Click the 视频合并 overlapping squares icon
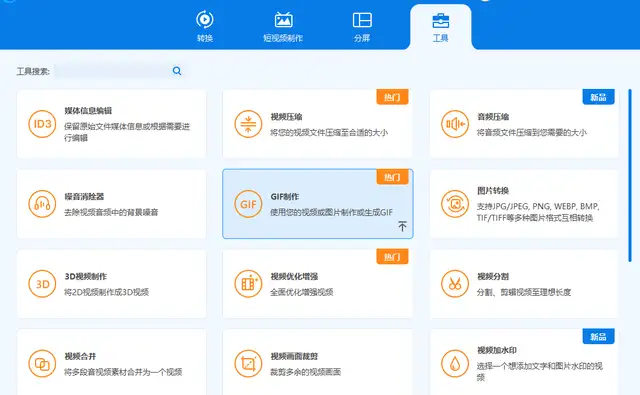 [x=42, y=364]
